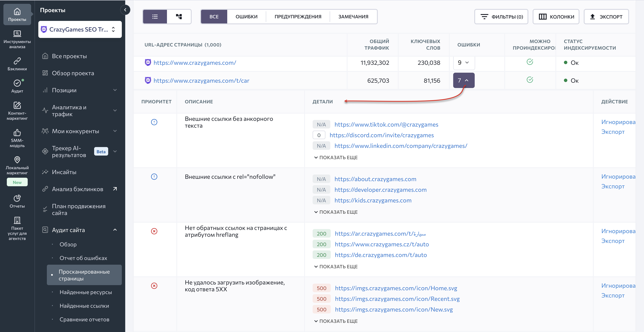Viewport: 644px width, 332px height.
Task: Open the SMM module thumbs-up icon
Action: [17, 132]
